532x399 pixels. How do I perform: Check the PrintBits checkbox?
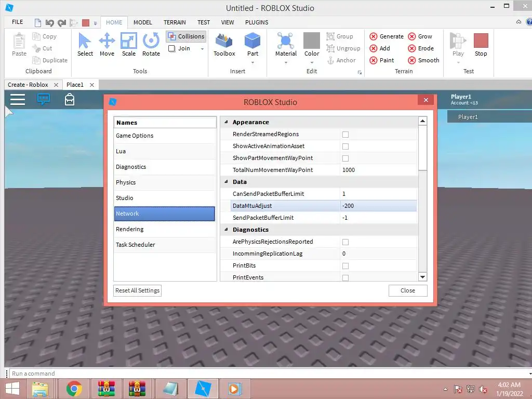pyautogui.click(x=345, y=265)
